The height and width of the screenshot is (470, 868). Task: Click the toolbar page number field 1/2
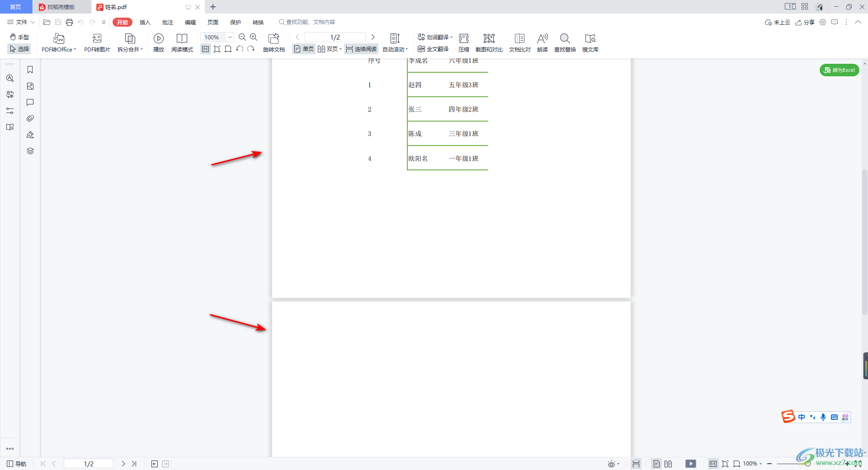pyautogui.click(x=335, y=37)
